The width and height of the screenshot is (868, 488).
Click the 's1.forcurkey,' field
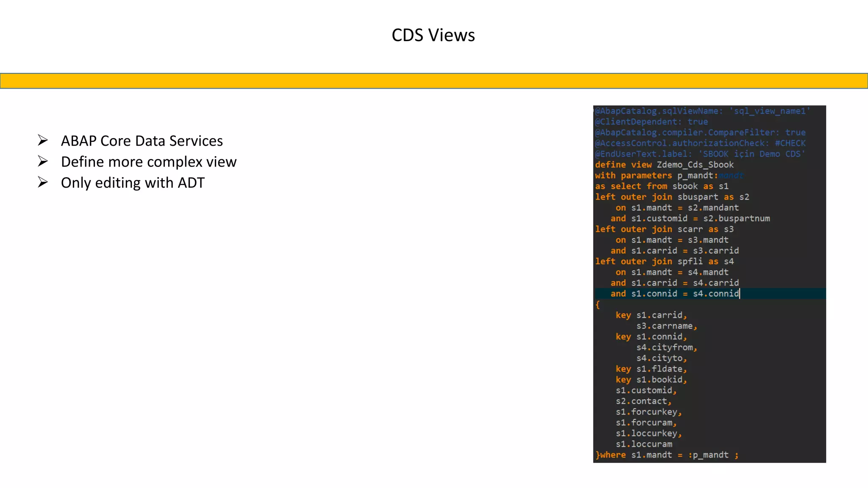coord(649,412)
